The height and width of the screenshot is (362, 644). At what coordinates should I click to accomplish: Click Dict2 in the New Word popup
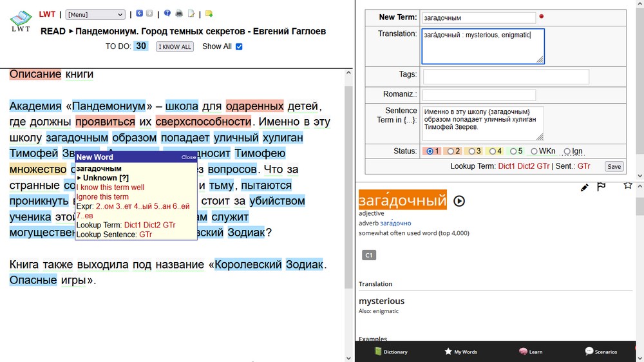151,225
